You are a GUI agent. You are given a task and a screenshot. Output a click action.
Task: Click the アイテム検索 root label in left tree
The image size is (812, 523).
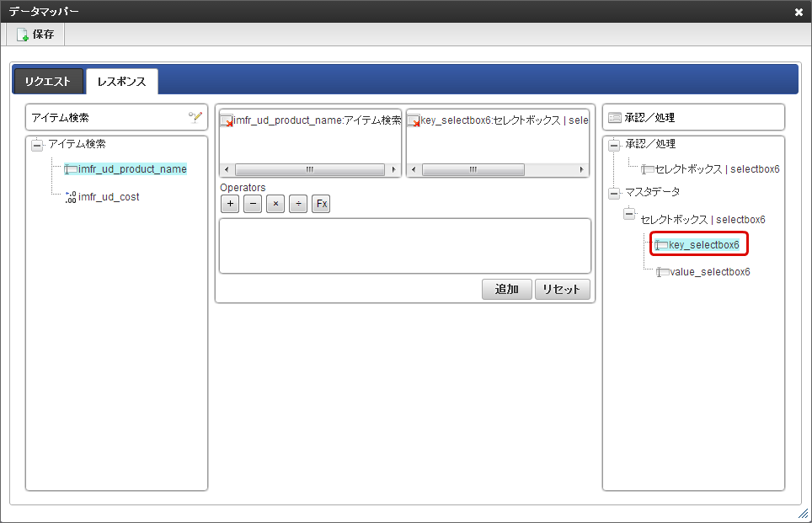tap(77, 143)
